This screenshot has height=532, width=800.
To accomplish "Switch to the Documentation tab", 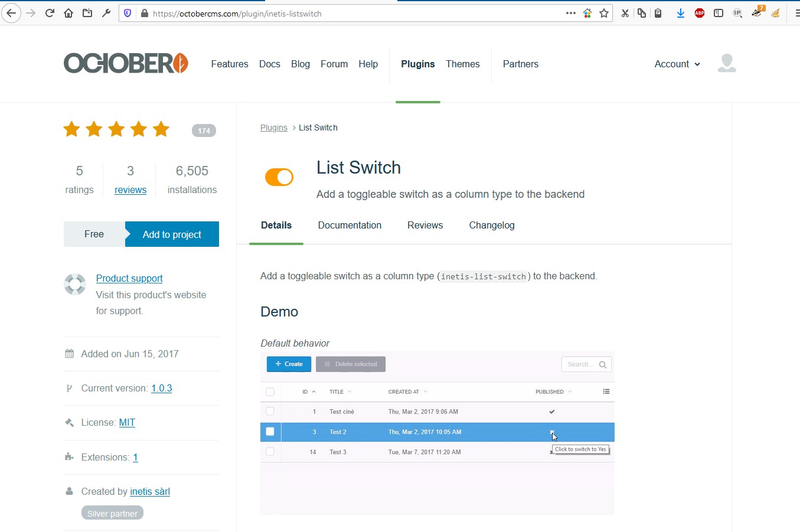I will pos(350,225).
